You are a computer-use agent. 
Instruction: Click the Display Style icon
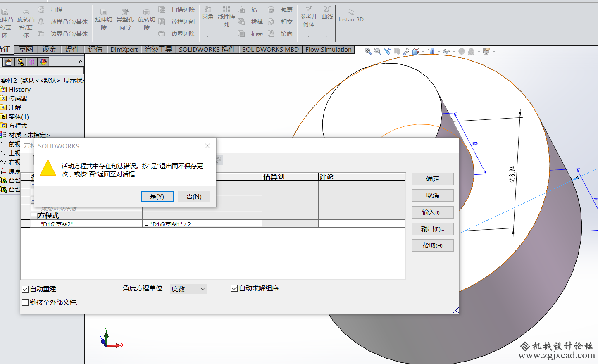pos(431,51)
